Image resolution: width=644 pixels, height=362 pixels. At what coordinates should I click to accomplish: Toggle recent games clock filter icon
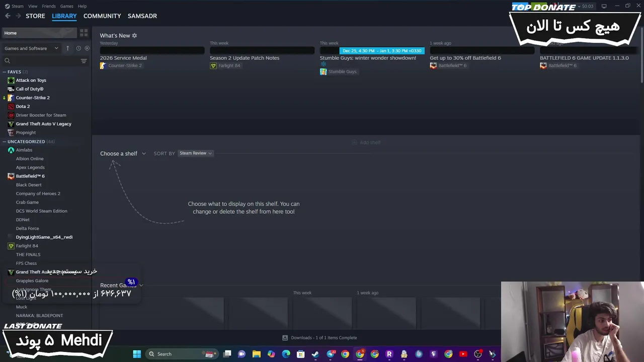click(x=78, y=48)
